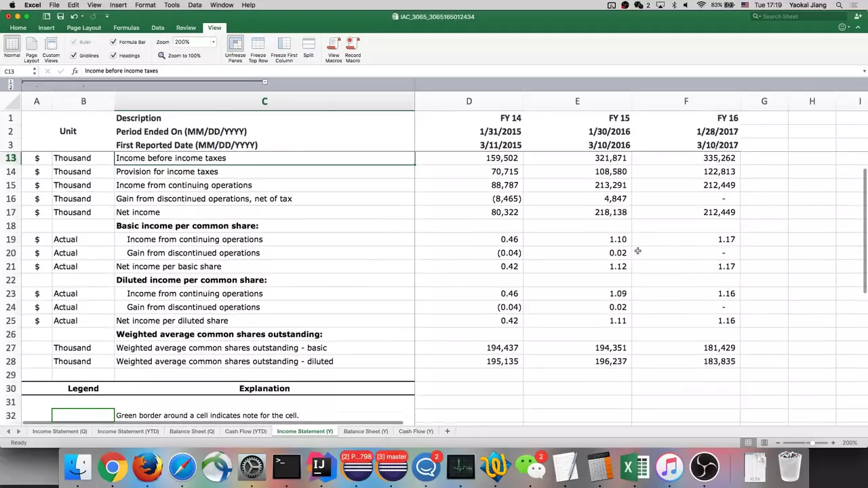Image resolution: width=868 pixels, height=488 pixels.
Task: Open the Page Layout ribbon tab
Action: coord(84,28)
